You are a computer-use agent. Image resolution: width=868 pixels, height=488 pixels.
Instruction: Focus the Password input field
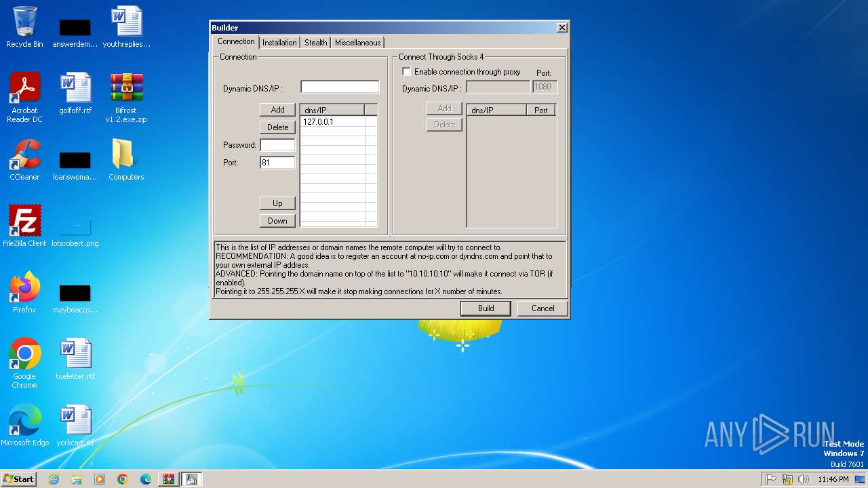tap(277, 145)
